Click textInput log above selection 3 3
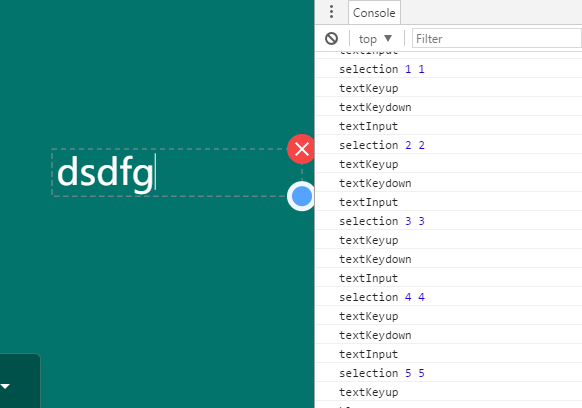Viewport: 582px width, 408px height. pos(448,202)
